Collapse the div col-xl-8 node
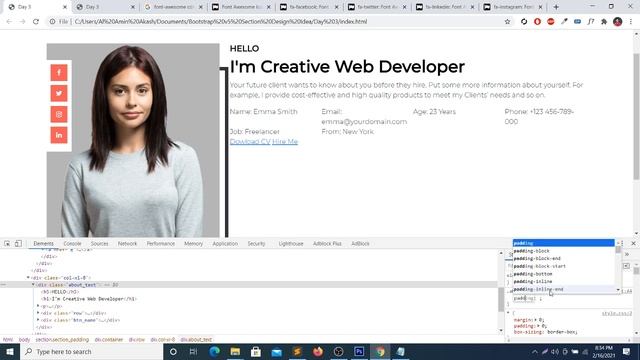The width and height of the screenshot is (640, 360). tap(28, 278)
